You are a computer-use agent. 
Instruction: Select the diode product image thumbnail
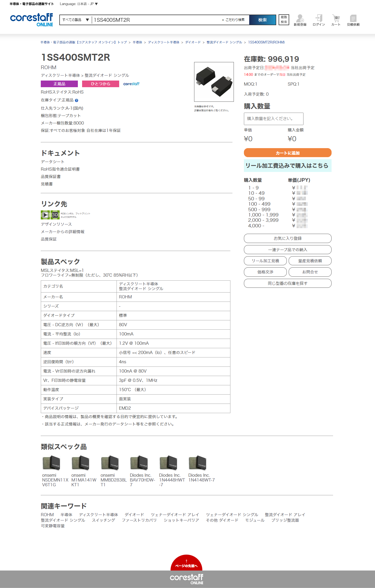click(x=214, y=82)
